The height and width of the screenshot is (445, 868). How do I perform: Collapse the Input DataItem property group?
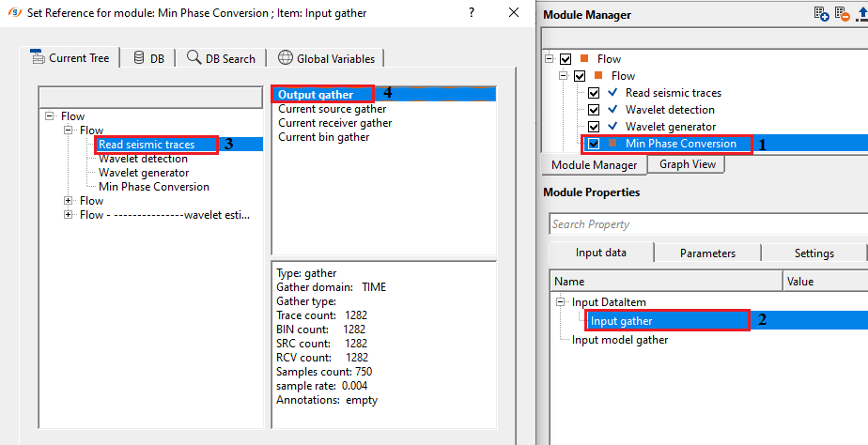561,302
